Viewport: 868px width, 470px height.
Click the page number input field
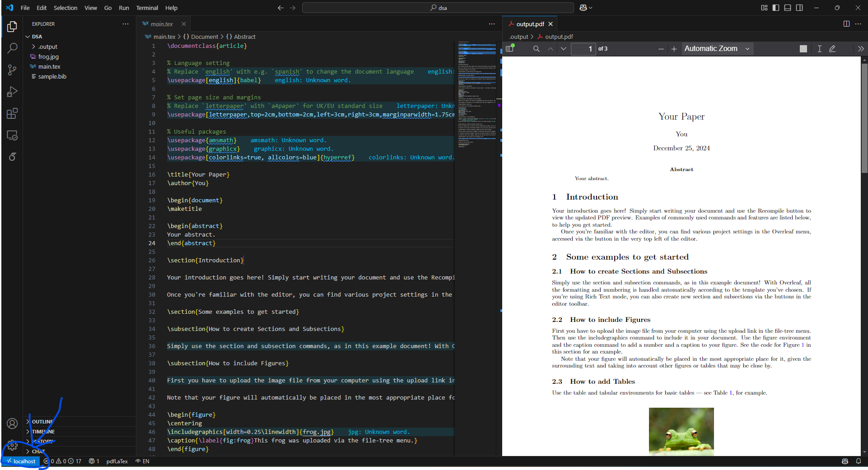pyautogui.click(x=583, y=49)
